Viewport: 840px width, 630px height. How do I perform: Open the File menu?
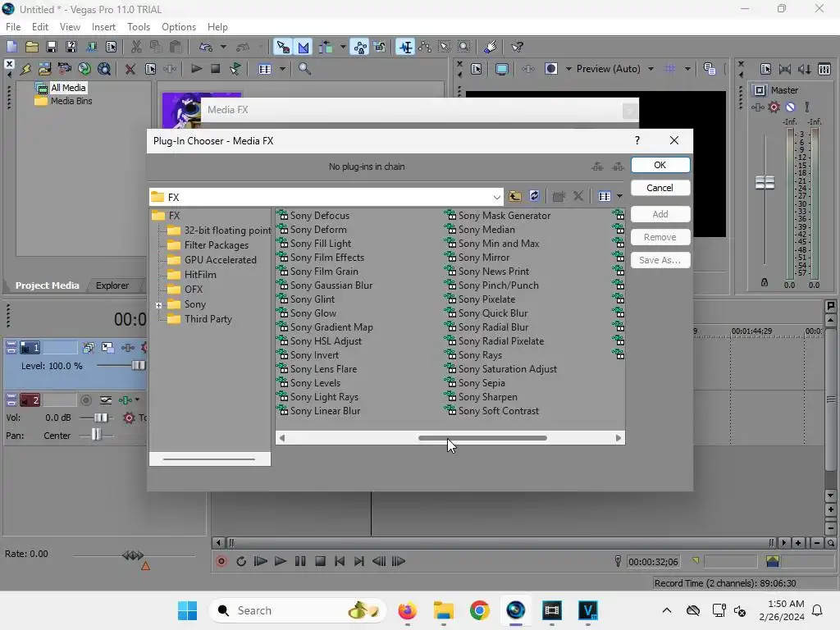tap(13, 27)
